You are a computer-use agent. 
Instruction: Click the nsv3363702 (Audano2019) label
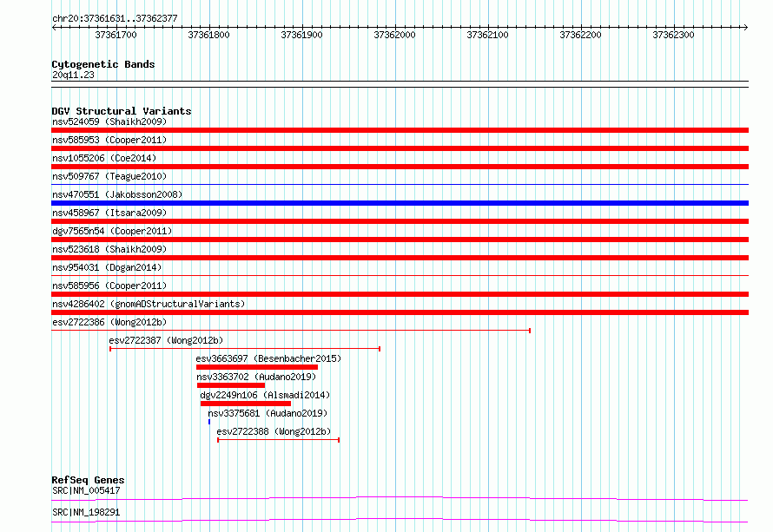tap(256, 377)
